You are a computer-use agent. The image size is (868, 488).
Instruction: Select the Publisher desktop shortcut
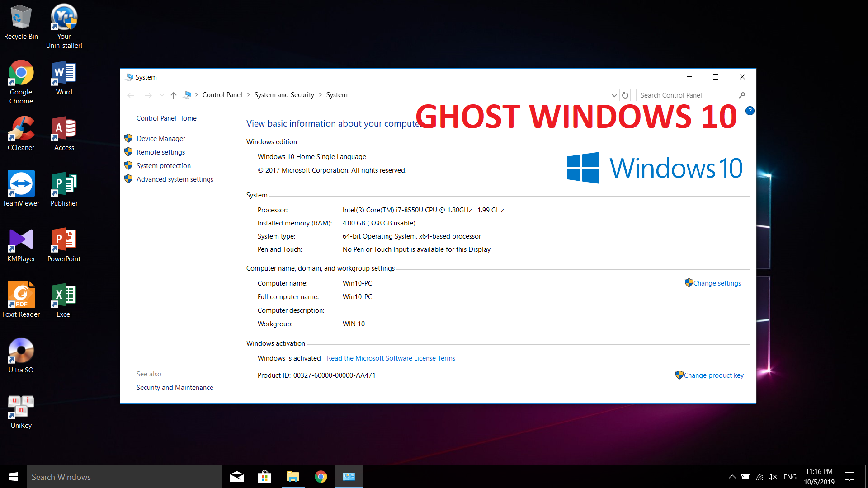pos(64,189)
